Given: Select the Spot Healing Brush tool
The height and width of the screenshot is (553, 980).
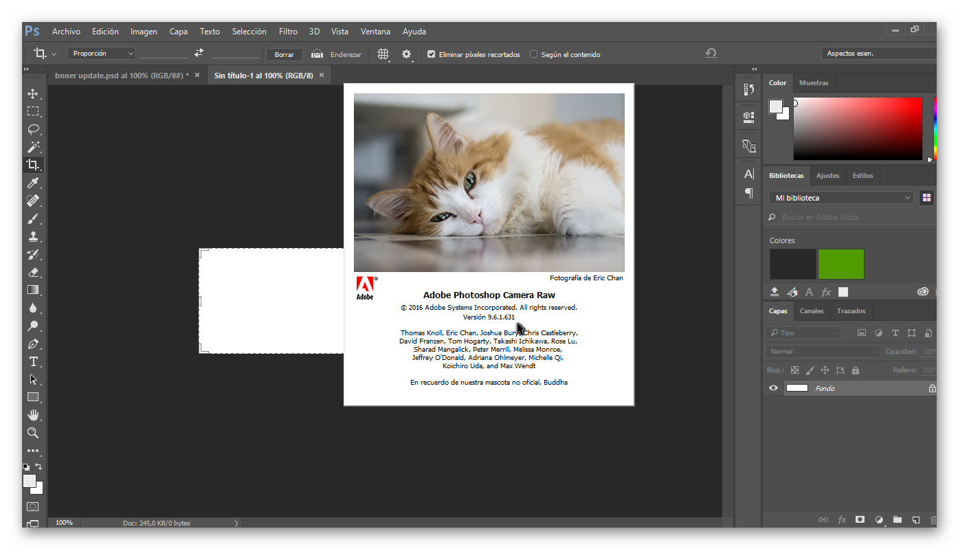Looking at the screenshot, I should pyautogui.click(x=33, y=201).
